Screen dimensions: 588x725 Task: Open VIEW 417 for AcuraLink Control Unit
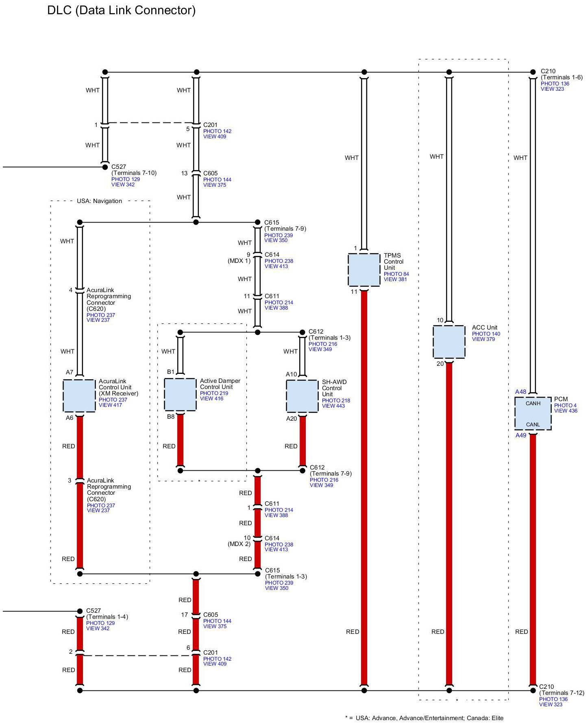tap(110, 405)
